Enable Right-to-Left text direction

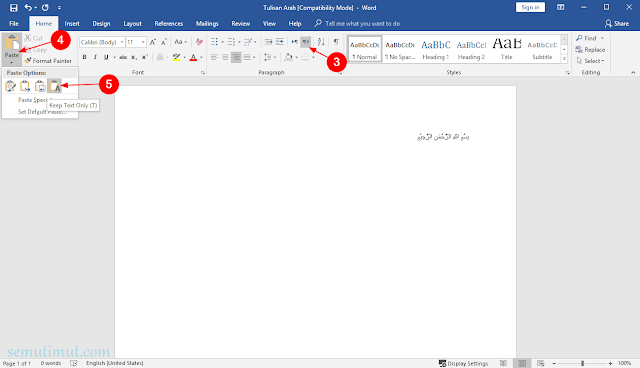tap(305, 42)
